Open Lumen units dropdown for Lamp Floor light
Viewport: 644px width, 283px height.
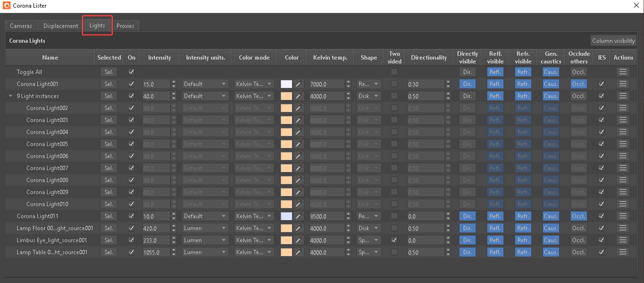point(205,228)
